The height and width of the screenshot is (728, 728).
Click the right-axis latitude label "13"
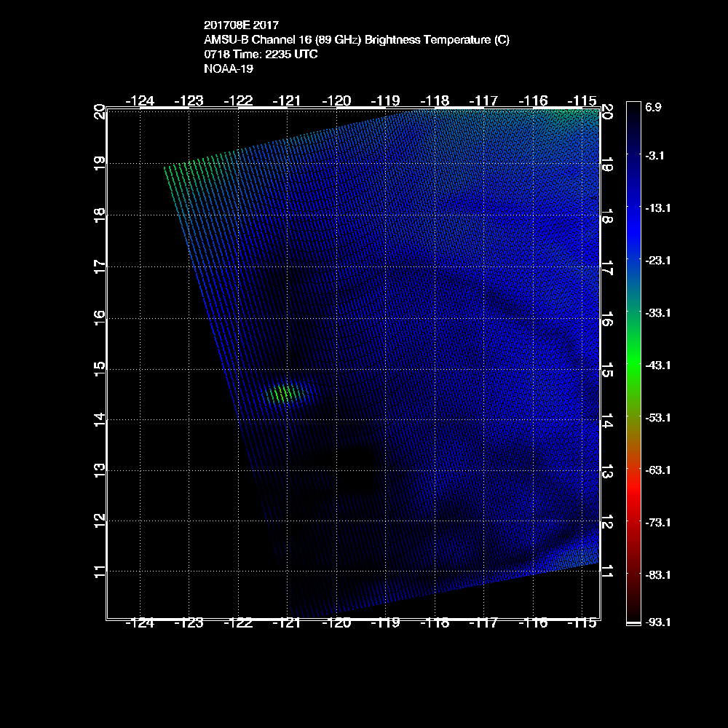(607, 471)
